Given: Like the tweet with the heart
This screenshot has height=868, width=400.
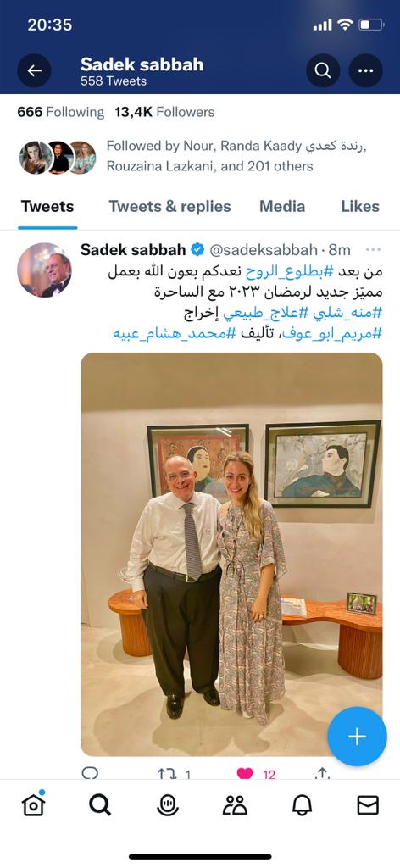Looking at the screenshot, I should point(245,773).
